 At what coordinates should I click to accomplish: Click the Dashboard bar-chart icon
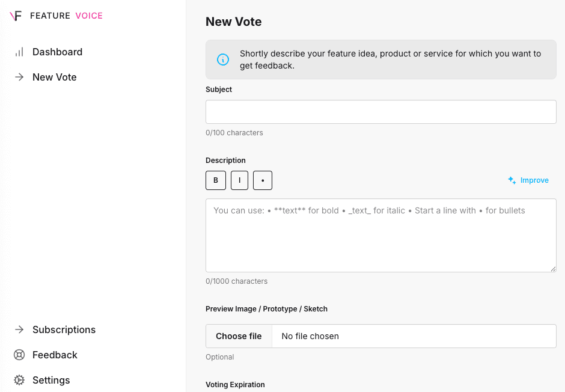tap(19, 52)
